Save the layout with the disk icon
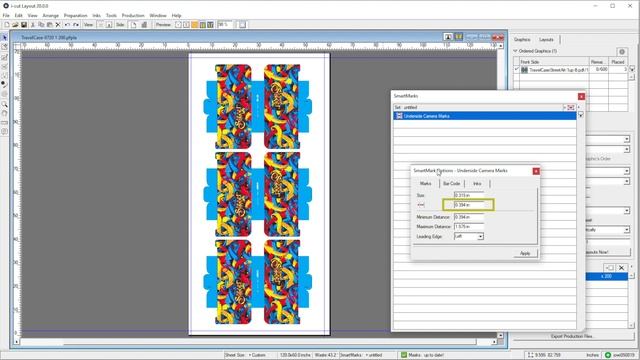Image resolution: width=640 pixels, height=360 pixels. point(24,25)
